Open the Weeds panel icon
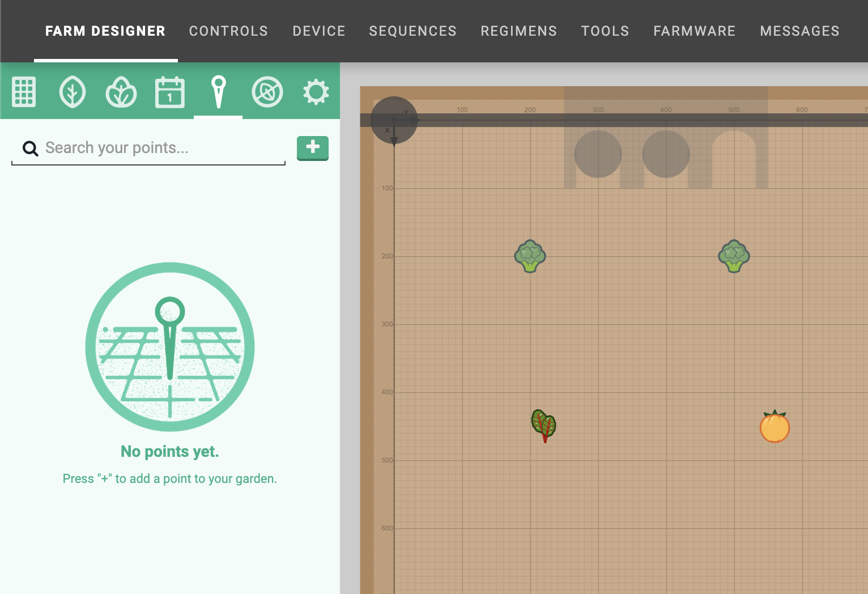This screenshot has height=594, width=868. coord(267,92)
